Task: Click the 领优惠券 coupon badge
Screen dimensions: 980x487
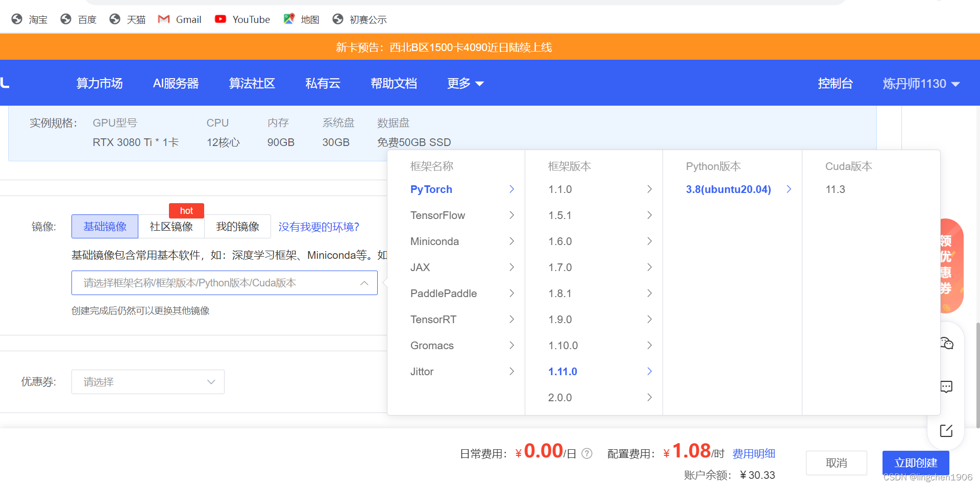Action: [951, 265]
